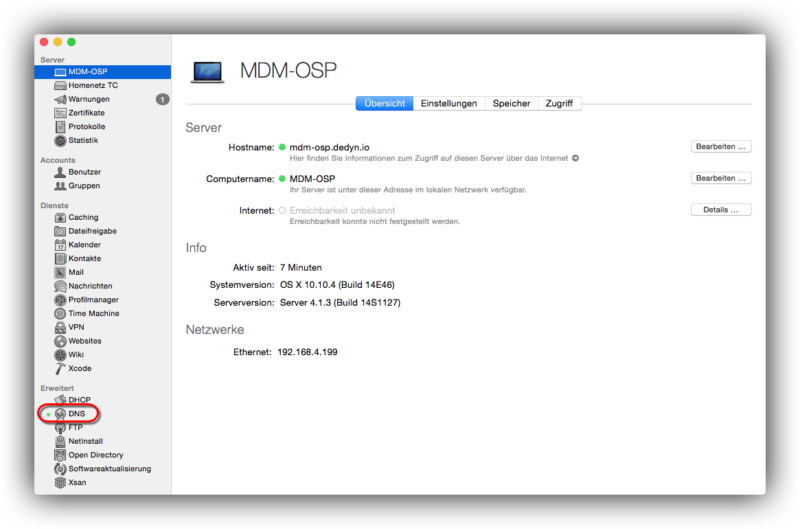Image resolution: width=800 pixels, height=529 pixels.
Task: Select the Caching service icon
Action: point(60,217)
